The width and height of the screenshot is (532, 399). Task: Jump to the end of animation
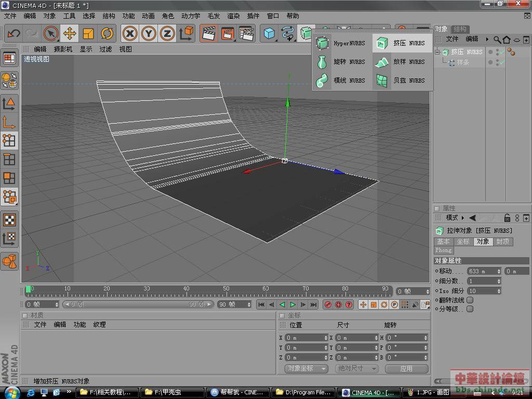[x=314, y=304]
